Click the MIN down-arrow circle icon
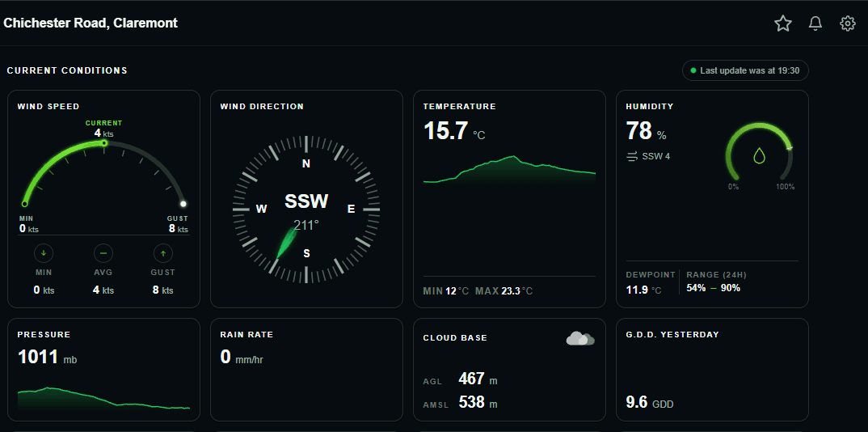The width and height of the screenshot is (868, 432). click(x=44, y=254)
